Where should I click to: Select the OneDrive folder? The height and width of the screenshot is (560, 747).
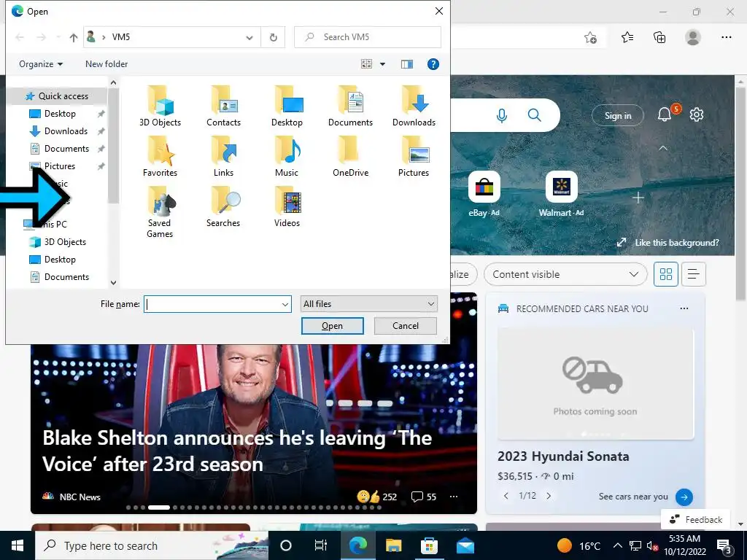(x=350, y=156)
